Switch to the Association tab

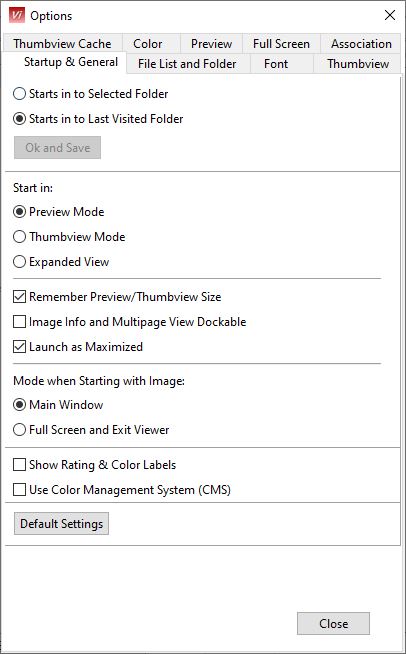[x=361, y=44]
